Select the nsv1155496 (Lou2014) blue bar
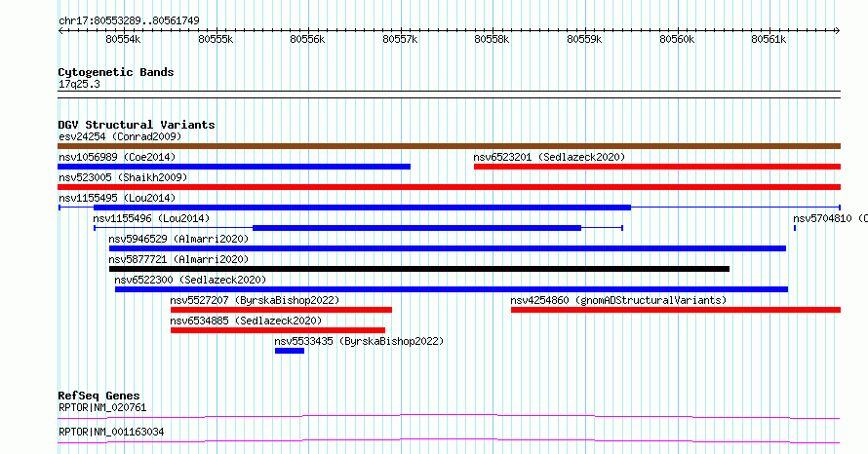 pyautogui.click(x=416, y=228)
